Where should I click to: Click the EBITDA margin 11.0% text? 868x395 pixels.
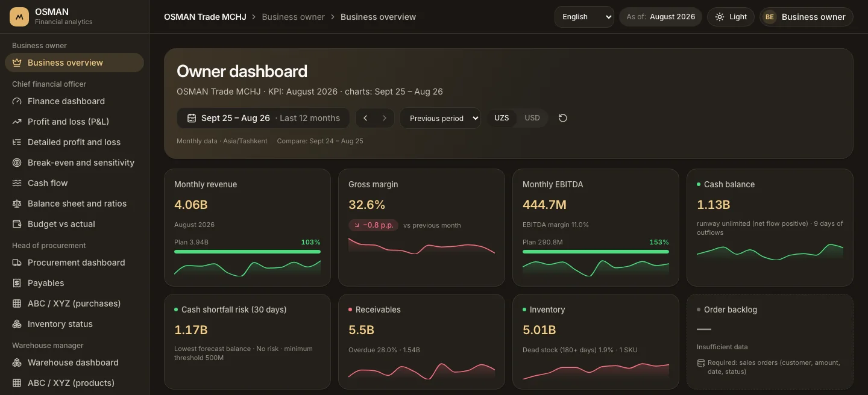point(556,225)
